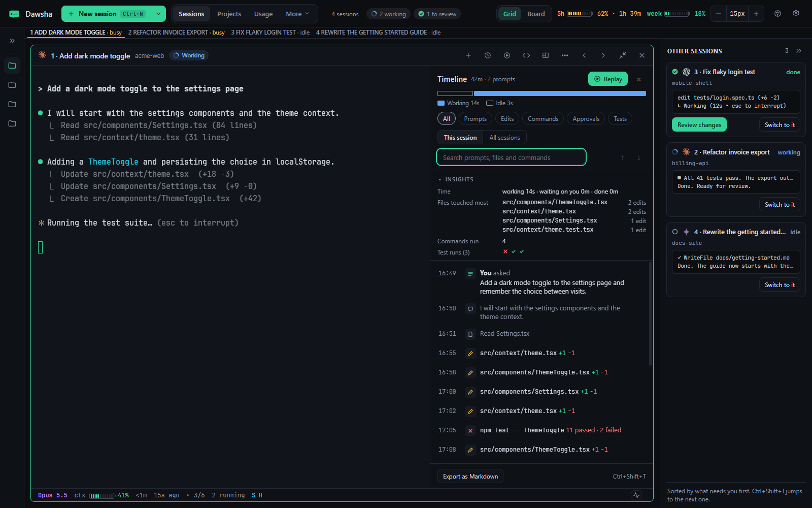Select the Tests timeline filter
812x508 pixels.
coord(620,118)
